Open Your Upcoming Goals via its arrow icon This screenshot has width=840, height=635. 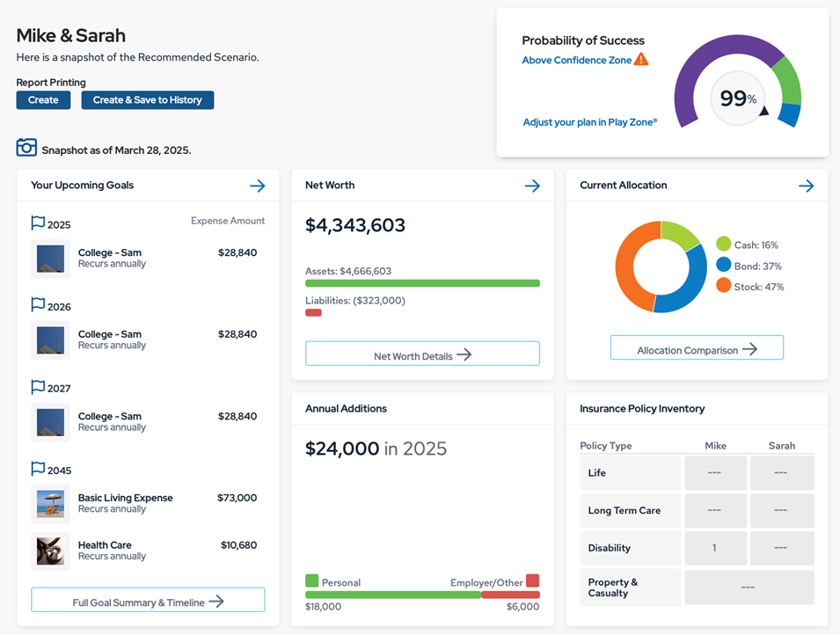point(258,186)
